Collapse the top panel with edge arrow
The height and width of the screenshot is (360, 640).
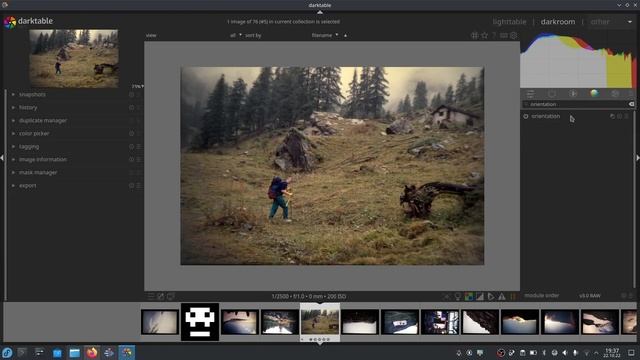coord(320,12)
